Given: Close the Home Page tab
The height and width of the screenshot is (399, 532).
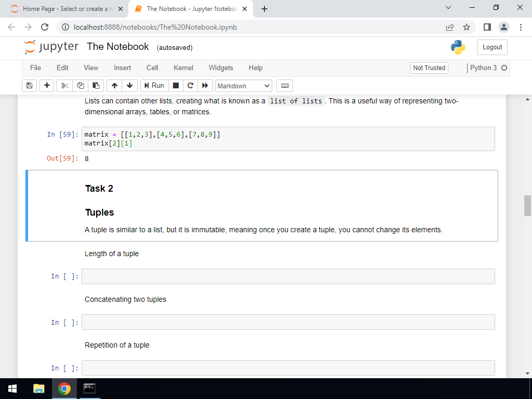Looking at the screenshot, I should click(x=121, y=9).
